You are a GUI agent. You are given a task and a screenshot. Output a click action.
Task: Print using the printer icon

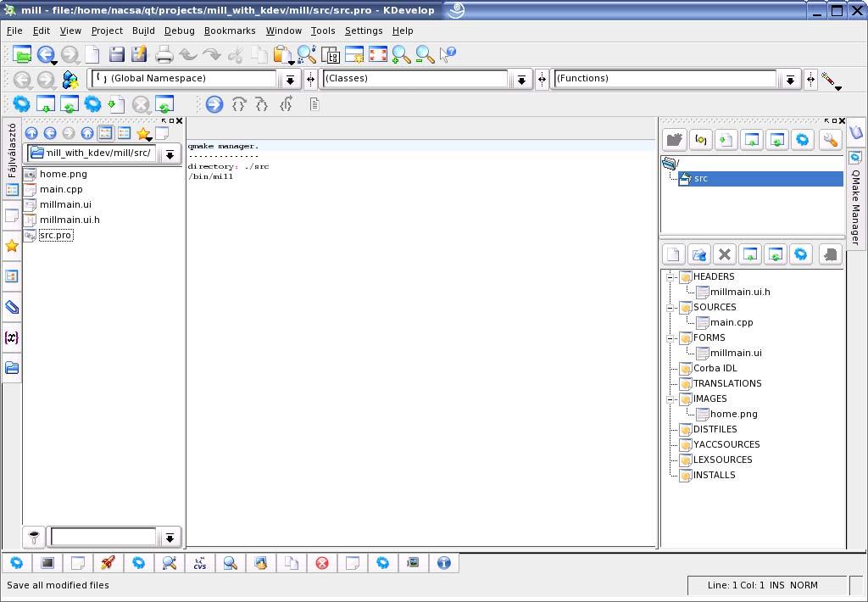click(x=164, y=54)
